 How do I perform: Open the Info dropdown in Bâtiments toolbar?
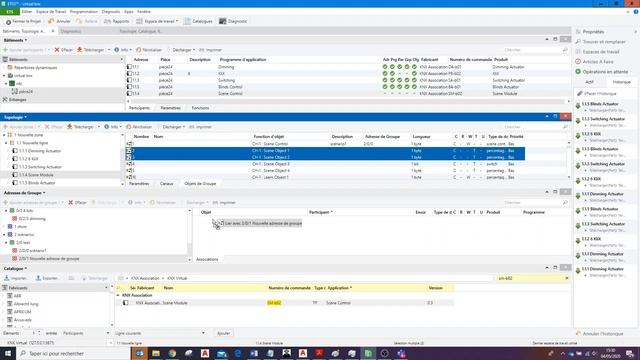click(122, 50)
